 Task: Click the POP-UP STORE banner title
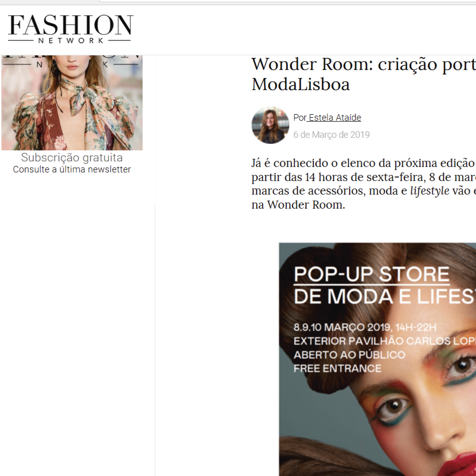pos(372,274)
